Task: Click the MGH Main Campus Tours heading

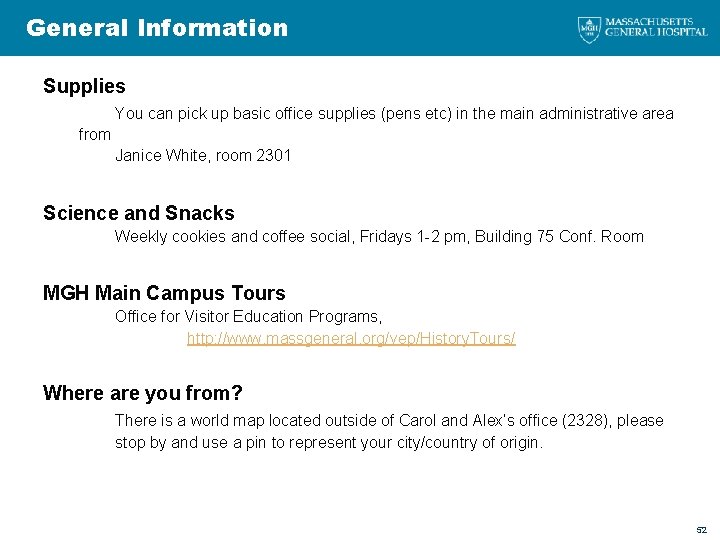Action: 164,292
